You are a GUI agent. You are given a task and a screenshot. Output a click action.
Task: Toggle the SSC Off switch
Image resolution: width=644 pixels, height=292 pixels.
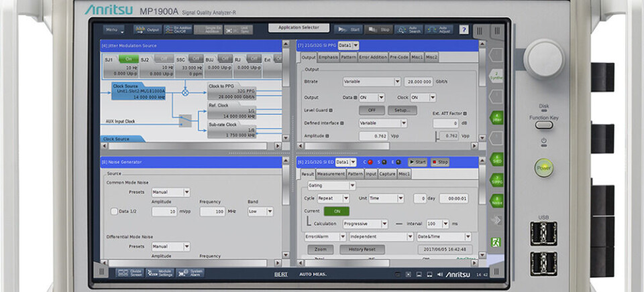tap(195, 59)
